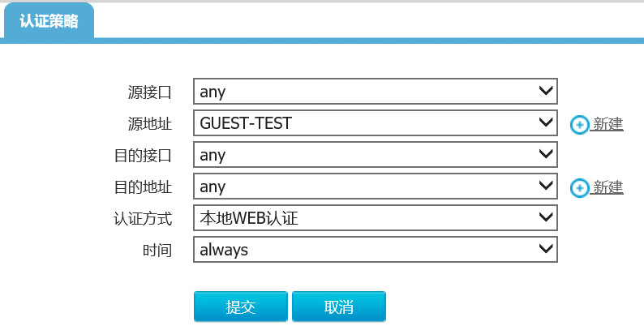644x326 pixels.
Task: Click the 目的地址 field label
Action: [x=143, y=187]
